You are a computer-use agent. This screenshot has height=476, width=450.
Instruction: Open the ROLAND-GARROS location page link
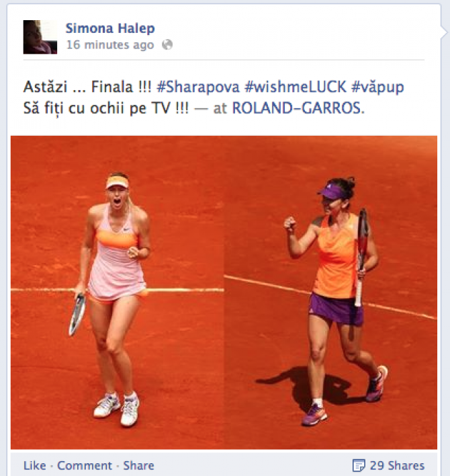[298, 108]
